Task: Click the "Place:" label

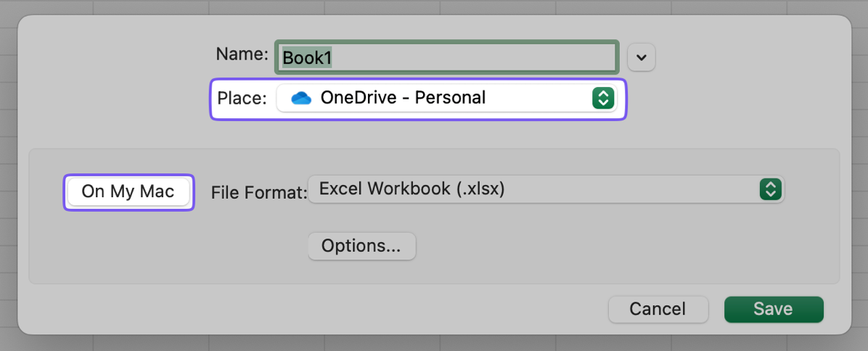Action: [242, 98]
